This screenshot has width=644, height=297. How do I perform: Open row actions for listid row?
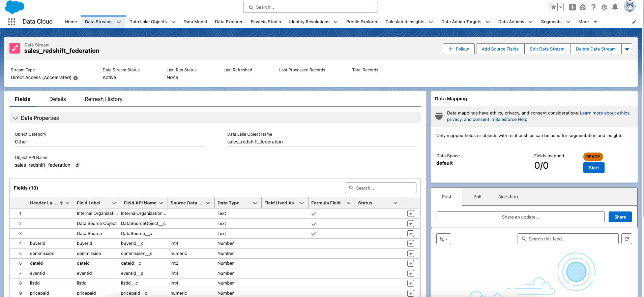pyautogui.click(x=411, y=283)
